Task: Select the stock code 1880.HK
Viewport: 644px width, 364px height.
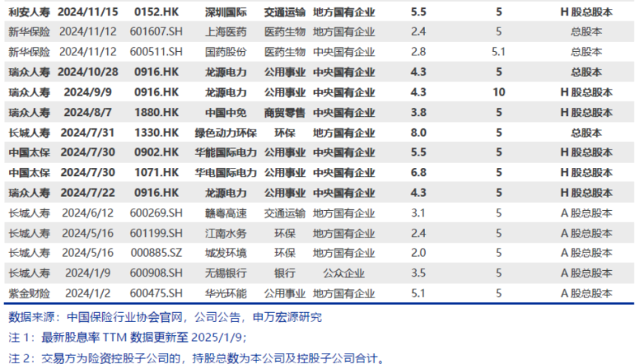Action: pos(156,112)
